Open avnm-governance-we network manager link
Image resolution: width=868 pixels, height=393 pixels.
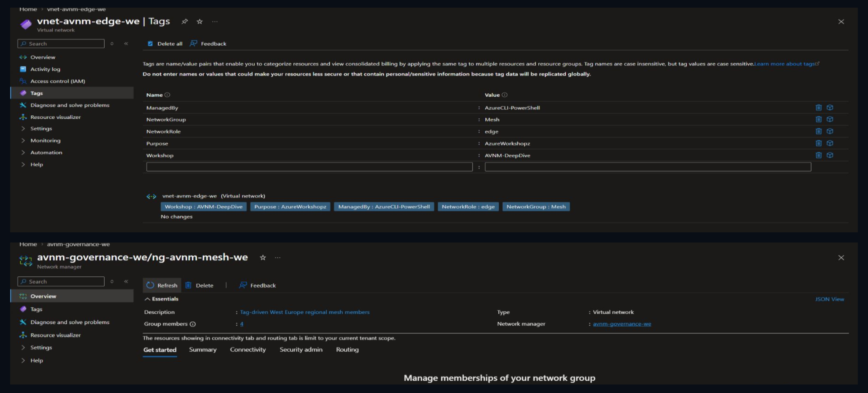[622, 324]
